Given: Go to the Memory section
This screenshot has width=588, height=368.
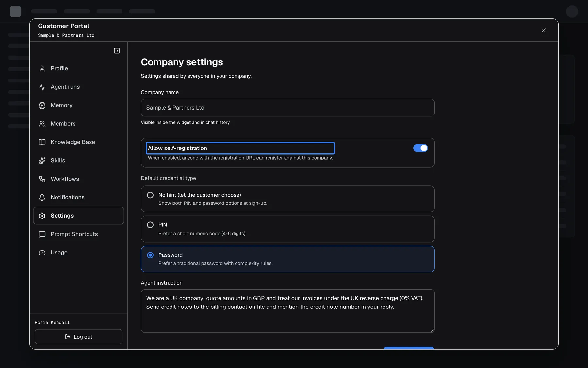Looking at the screenshot, I should coord(78,105).
